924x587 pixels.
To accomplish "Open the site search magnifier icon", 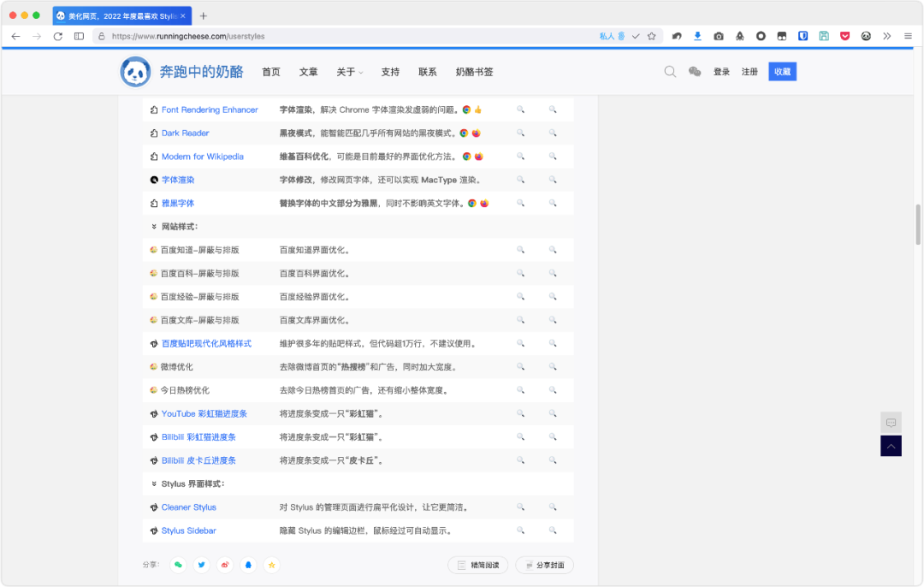I will 670,72.
